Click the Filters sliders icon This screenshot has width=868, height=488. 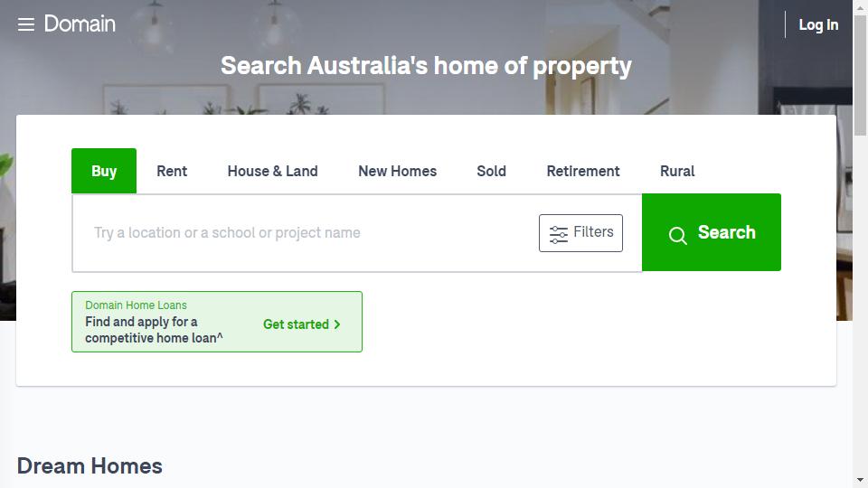point(558,235)
